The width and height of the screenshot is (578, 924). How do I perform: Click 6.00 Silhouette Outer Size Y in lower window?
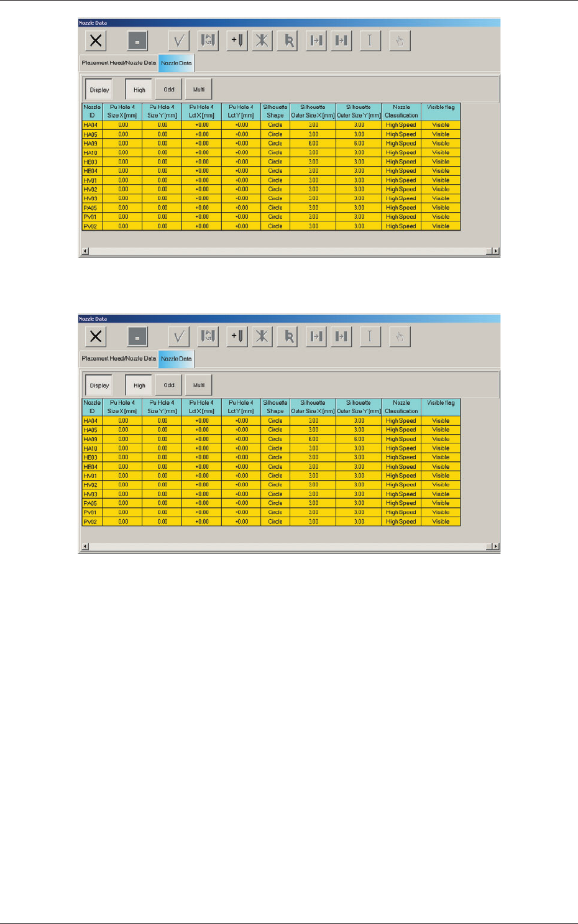[x=359, y=439]
